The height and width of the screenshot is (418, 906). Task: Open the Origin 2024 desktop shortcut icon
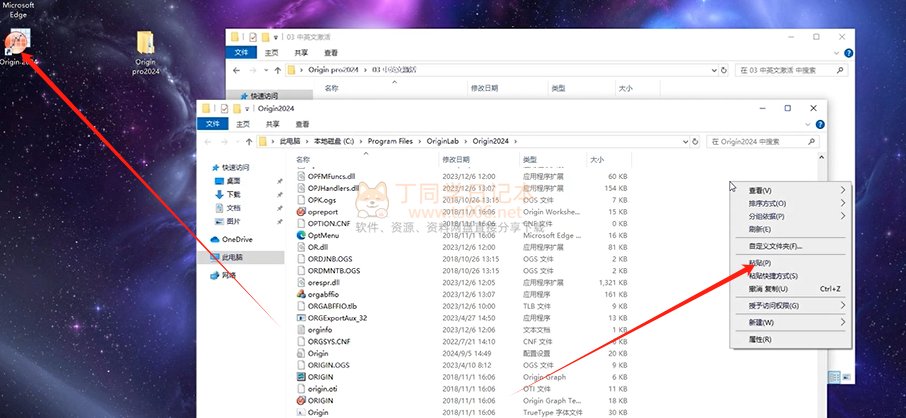pos(18,41)
